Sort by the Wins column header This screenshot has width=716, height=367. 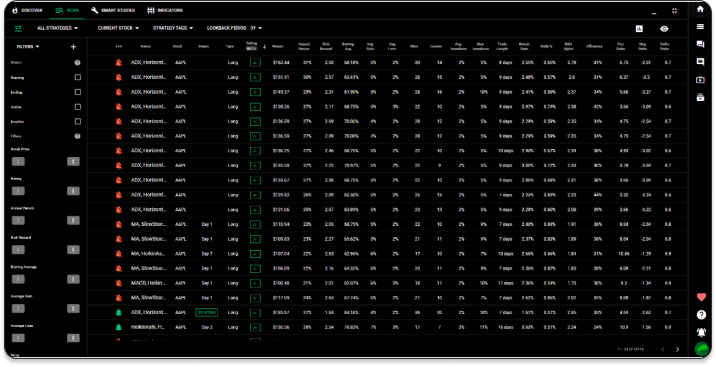click(x=414, y=47)
